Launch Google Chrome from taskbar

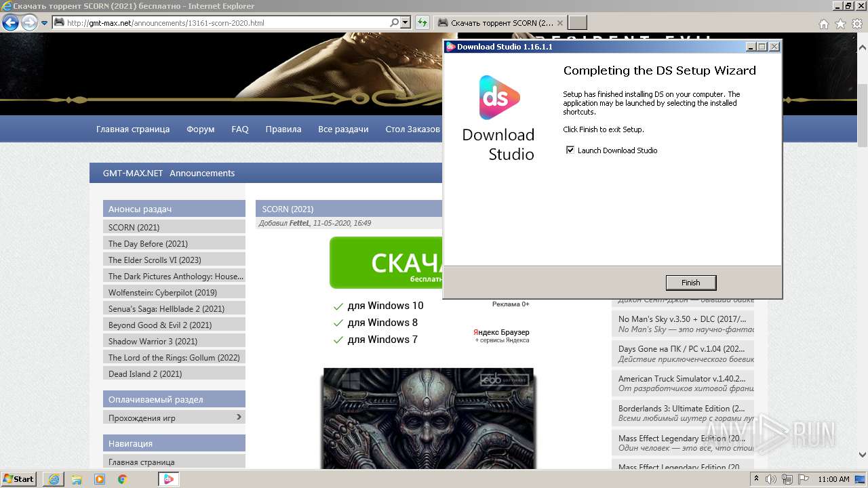[x=123, y=479]
